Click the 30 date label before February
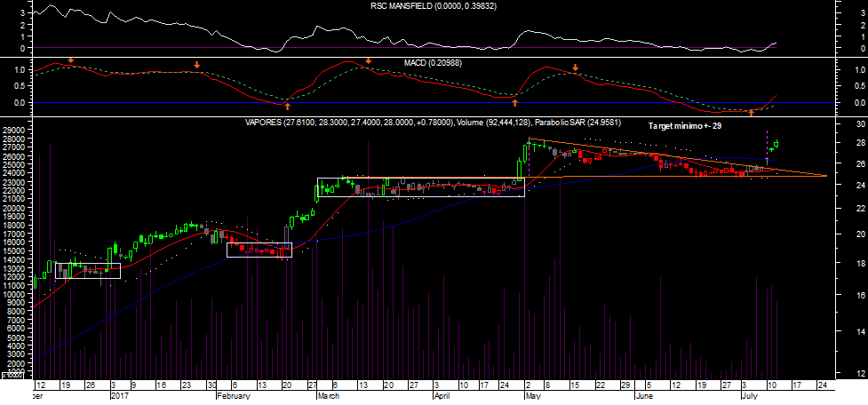This screenshot has height=405, width=868. [x=212, y=385]
